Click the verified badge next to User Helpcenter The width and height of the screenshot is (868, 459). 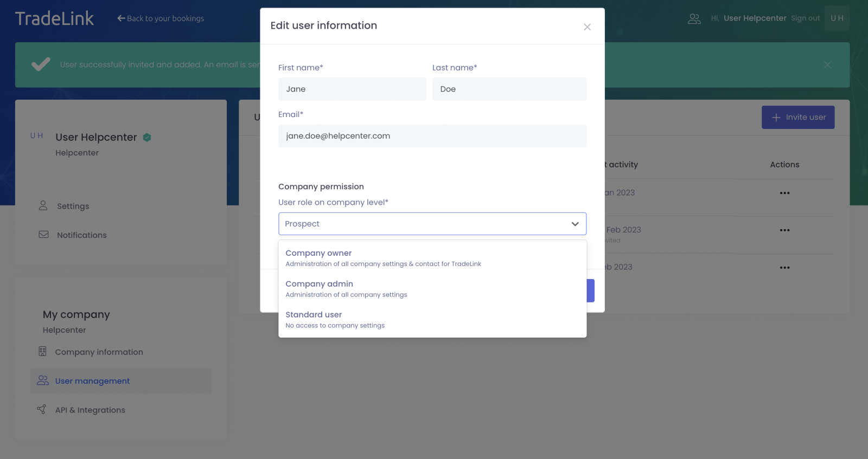pos(147,138)
